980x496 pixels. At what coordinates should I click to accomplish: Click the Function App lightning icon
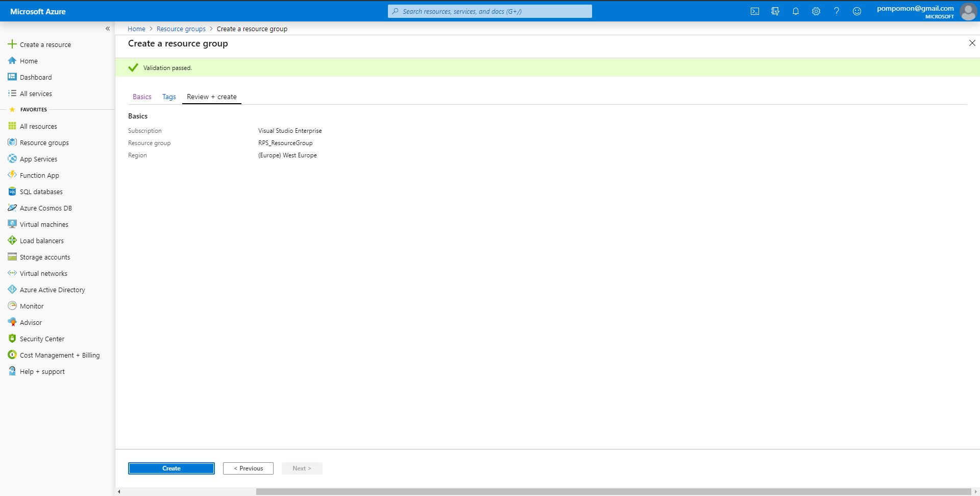point(12,175)
